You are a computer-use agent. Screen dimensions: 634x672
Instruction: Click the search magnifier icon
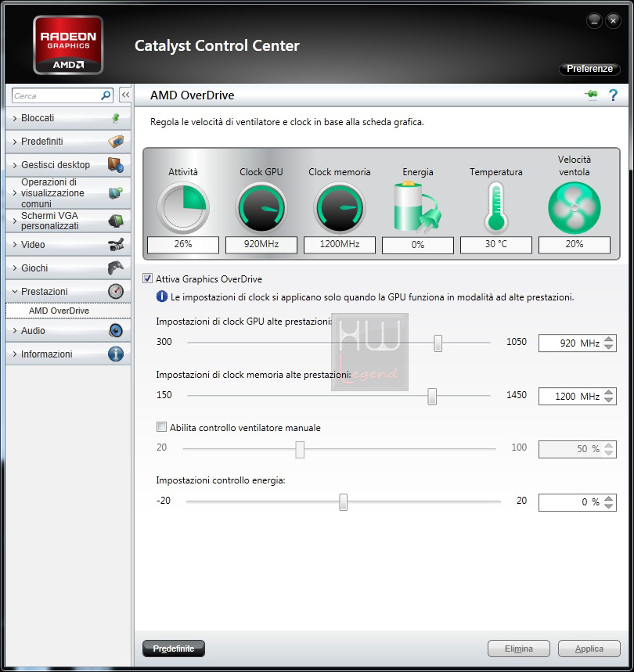point(106,95)
